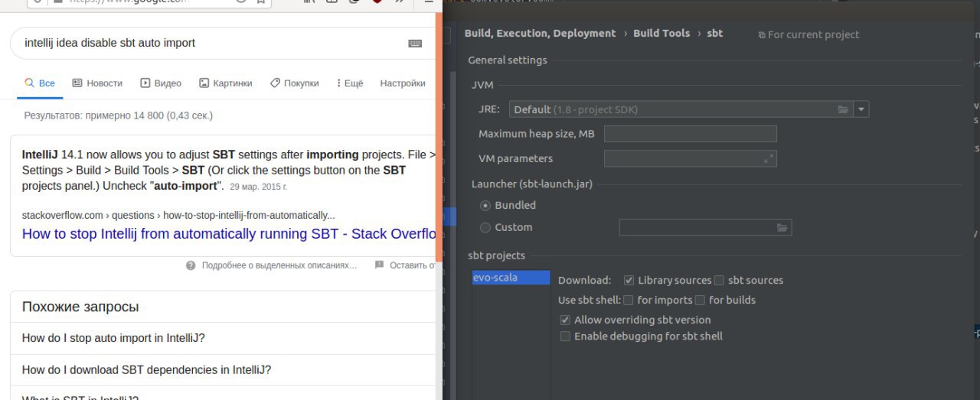Open the JRE dropdown arrow
This screenshot has height=400, width=980.
point(861,109)
